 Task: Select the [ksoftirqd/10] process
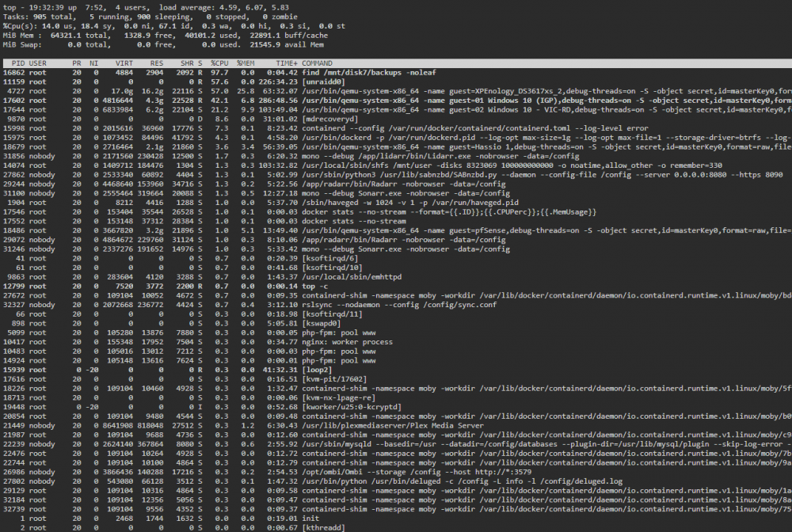(x=332, y=268)
